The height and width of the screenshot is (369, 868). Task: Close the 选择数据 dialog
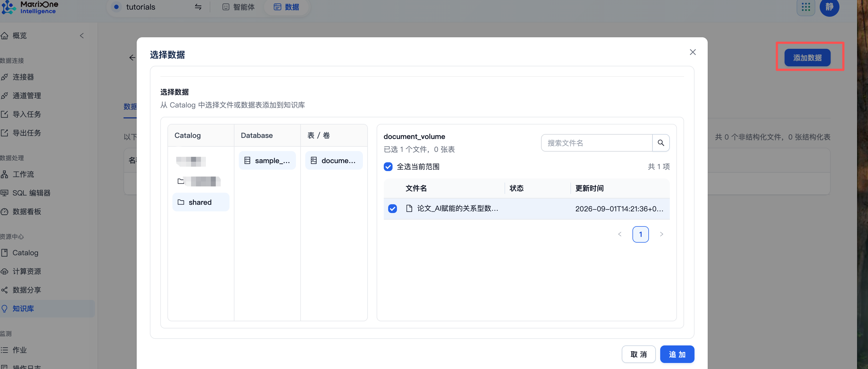click(692, 52)
